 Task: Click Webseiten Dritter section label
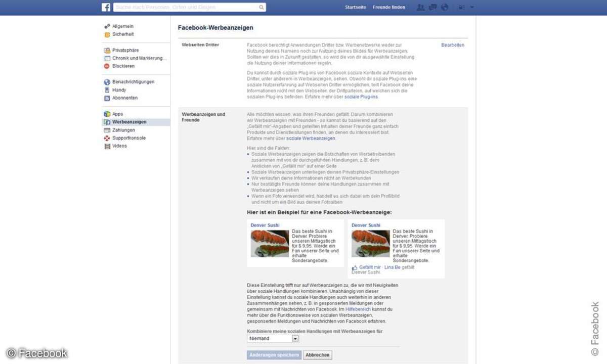(200, 45)
